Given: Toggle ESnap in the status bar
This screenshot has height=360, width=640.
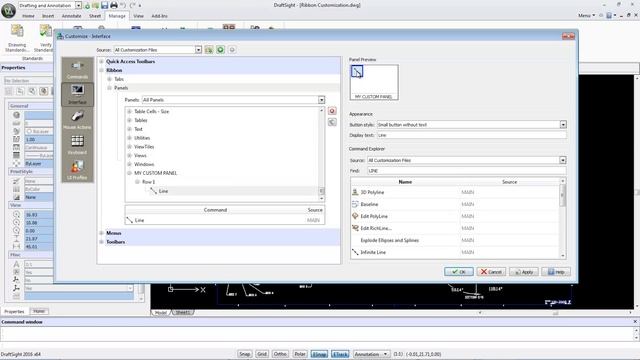Looking at the screenshot, I should (319, 354).
